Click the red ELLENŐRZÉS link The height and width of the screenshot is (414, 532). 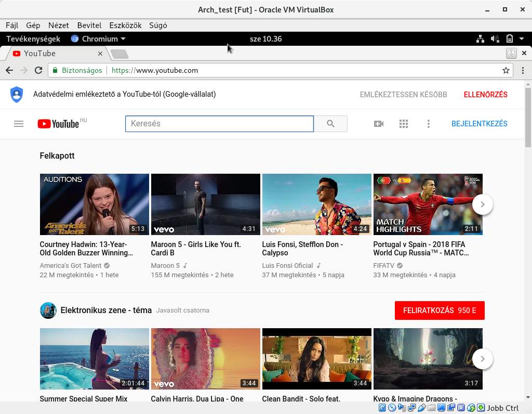(486, 95)
